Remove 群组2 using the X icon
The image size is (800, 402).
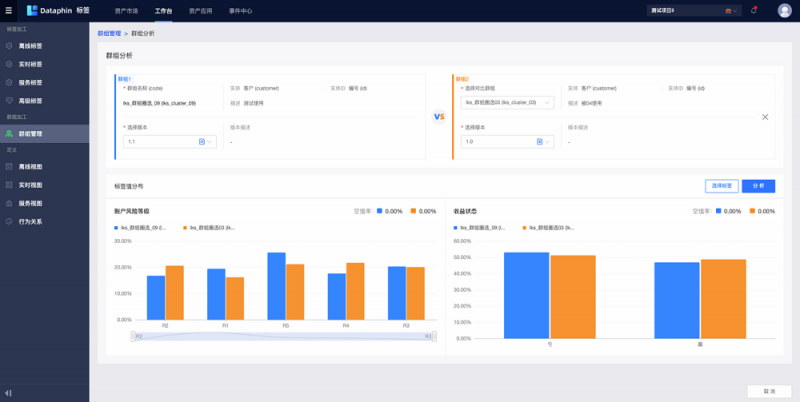[x=765, y=117]
